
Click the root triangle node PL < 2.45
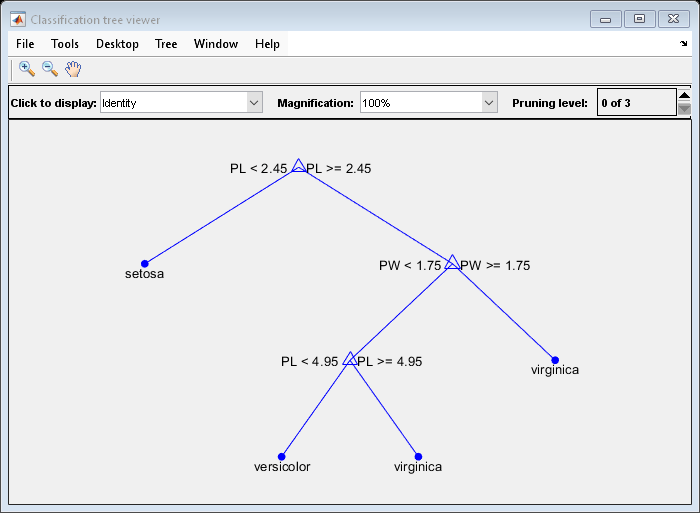coord(298,166)
